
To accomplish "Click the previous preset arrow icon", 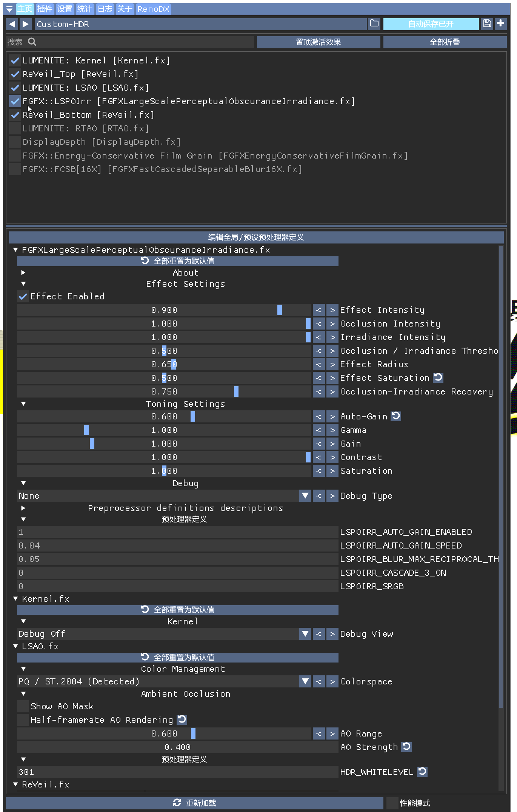I will 12,24.
